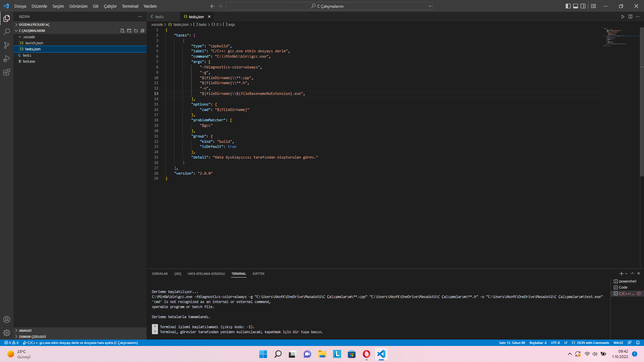Open the Search view in activity bar

click(7, 32)
